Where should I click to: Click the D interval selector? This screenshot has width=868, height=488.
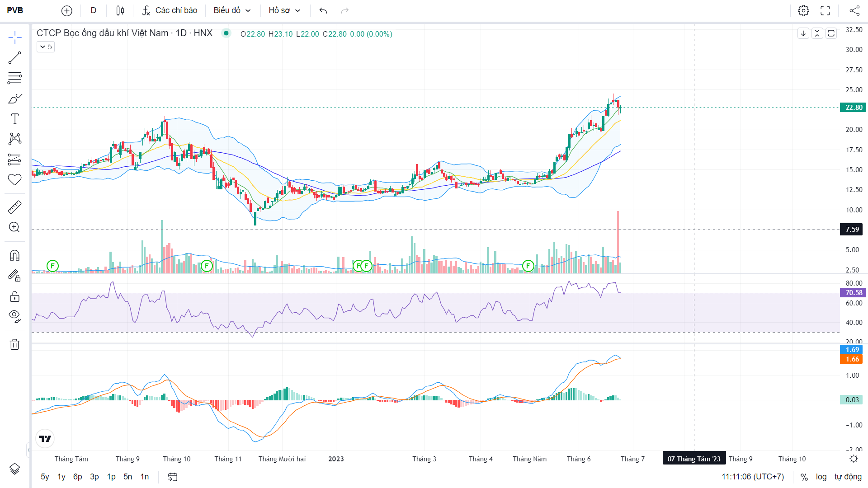tap(94, 10)
